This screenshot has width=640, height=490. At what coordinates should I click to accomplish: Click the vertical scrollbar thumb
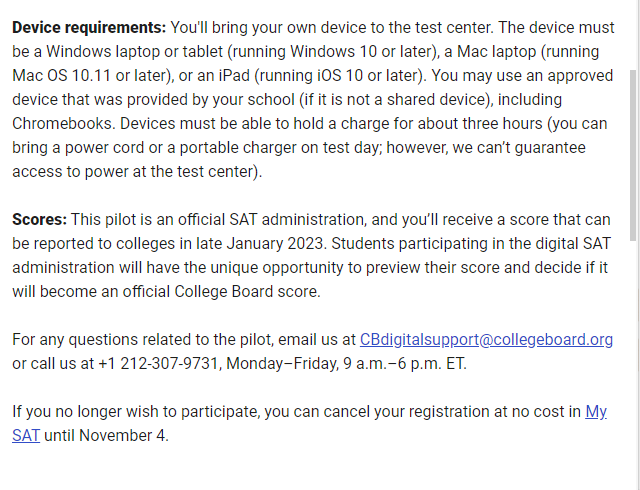[634, 155]
